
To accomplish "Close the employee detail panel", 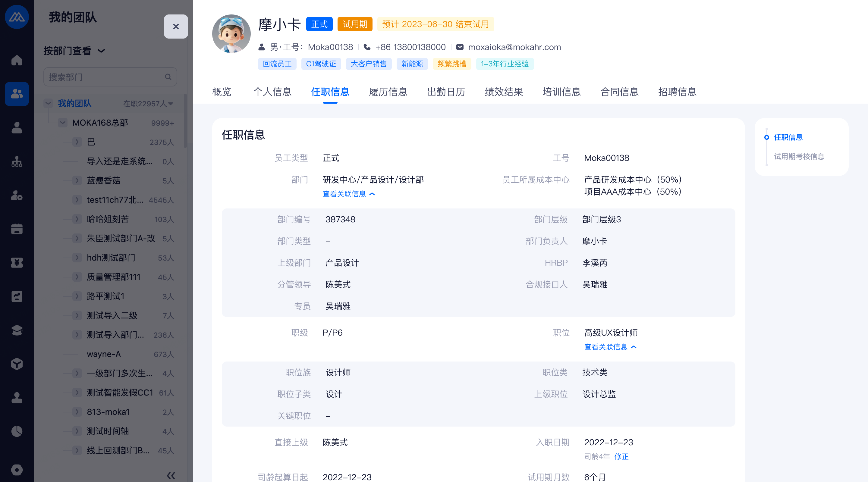I will [x=176, y=27].
